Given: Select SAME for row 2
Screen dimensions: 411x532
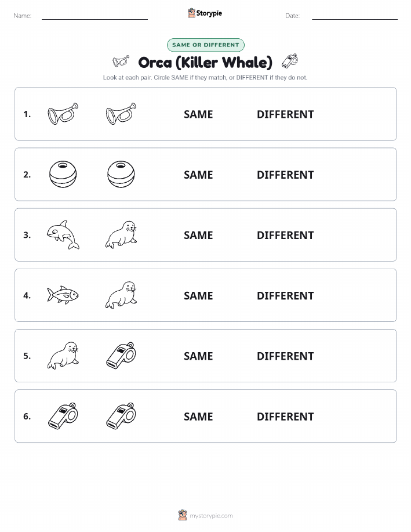Looking at the screenshot, I should click(x=198, y=175).
